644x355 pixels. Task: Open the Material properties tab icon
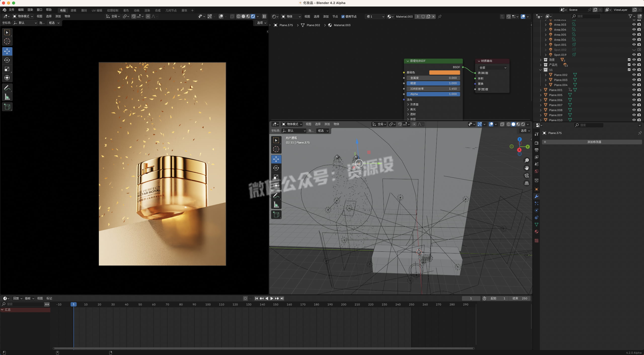[x=537, y=232]
